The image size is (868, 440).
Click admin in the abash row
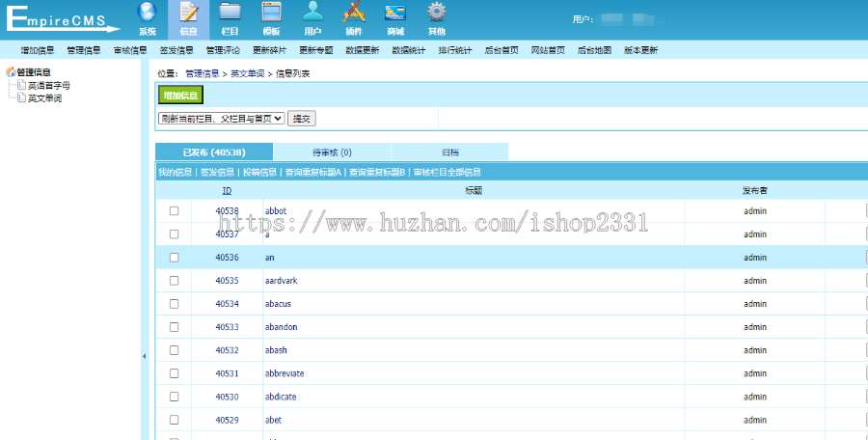click(755, 350)
